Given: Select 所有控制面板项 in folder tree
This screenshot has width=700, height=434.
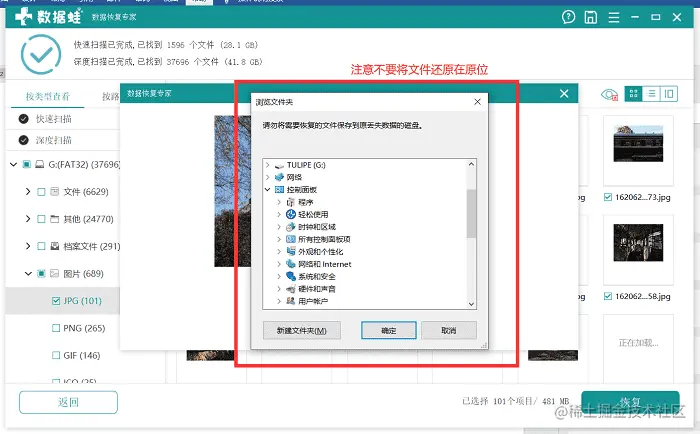Looking at the screenshot, I should pyautogui.click(x=324, y=239).
